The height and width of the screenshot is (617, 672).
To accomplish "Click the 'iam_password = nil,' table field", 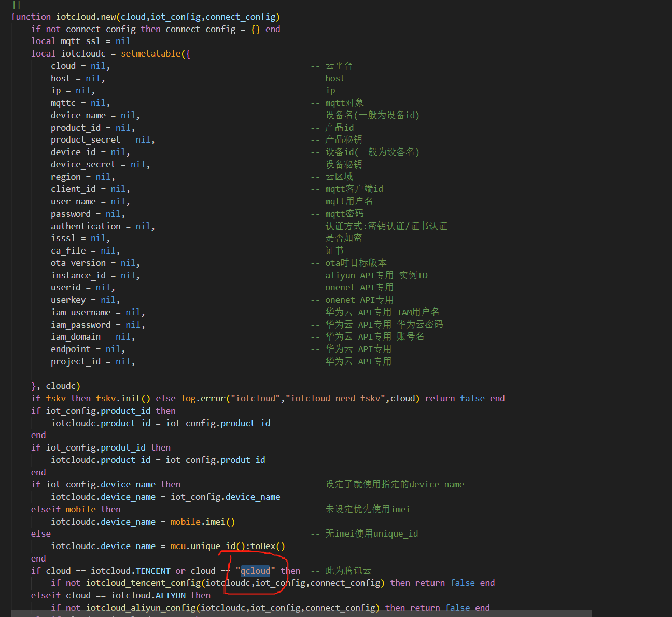I will 98,325.
